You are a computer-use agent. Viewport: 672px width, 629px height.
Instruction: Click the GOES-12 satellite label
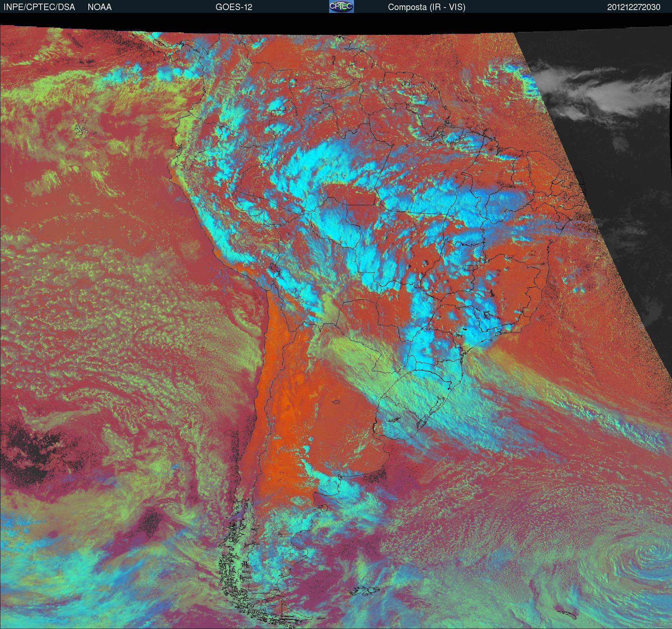tap(234, 7)
